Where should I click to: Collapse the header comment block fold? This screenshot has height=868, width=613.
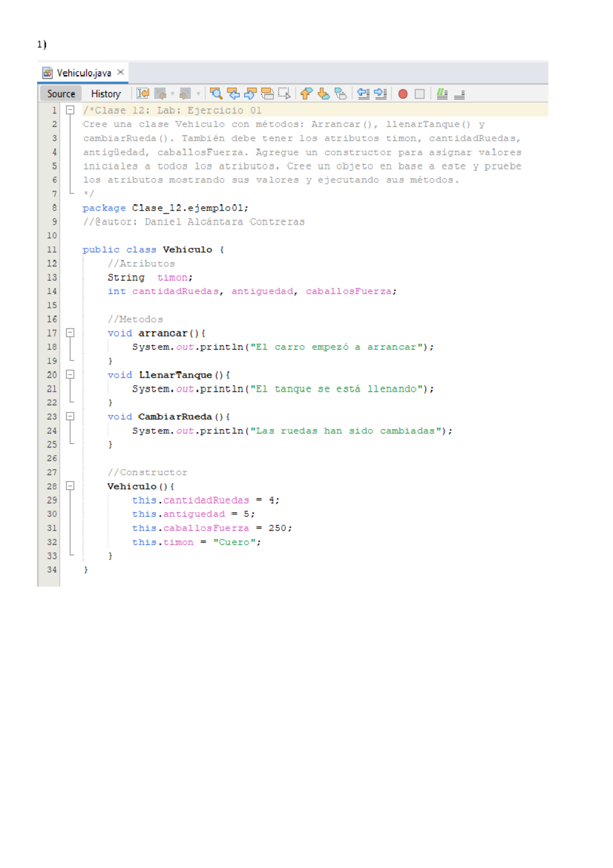tap(70, 110)
